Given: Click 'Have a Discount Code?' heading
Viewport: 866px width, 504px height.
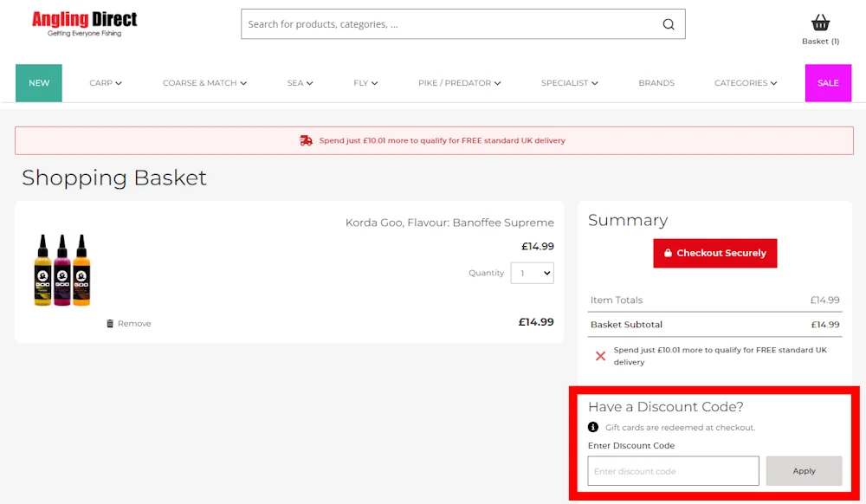Looking at the screenshot, I should (x=665, y=407).
